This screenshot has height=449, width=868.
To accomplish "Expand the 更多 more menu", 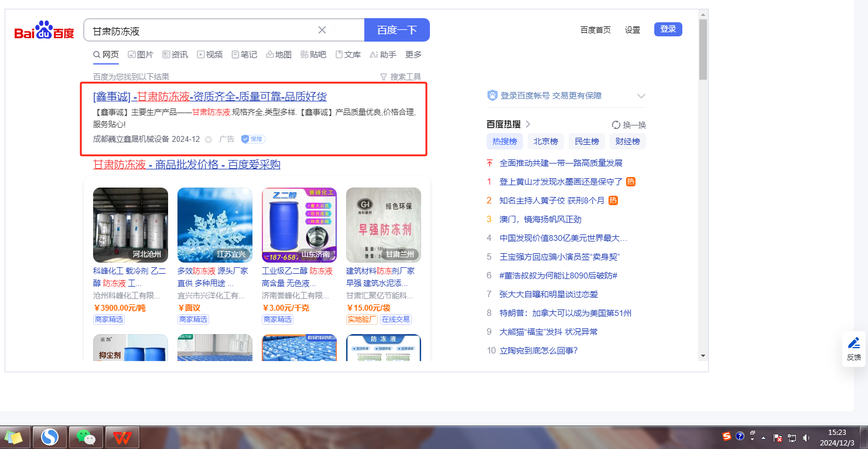I will coord(414,55).
